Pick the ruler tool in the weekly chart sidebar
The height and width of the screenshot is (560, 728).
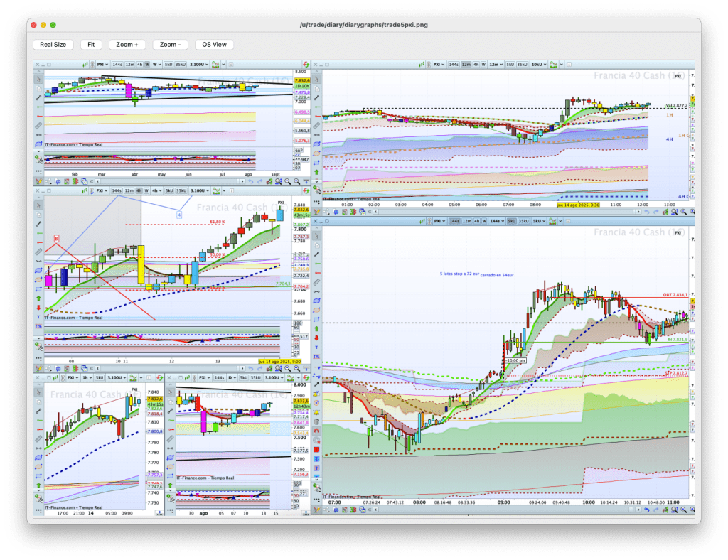[x=38, y=126]
